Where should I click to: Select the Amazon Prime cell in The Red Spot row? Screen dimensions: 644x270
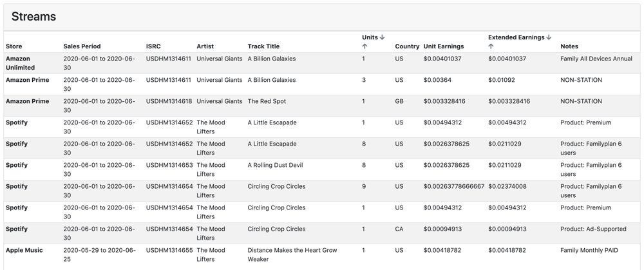(28, 102)
